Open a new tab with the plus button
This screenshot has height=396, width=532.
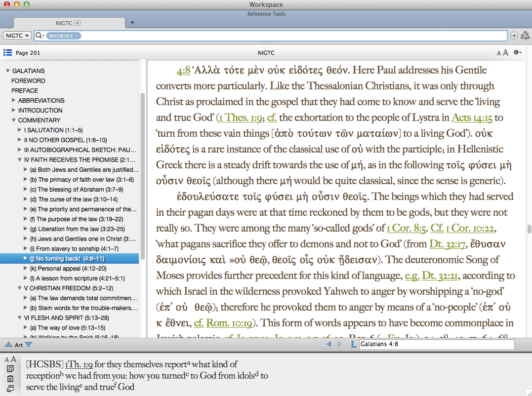(132, 23)
